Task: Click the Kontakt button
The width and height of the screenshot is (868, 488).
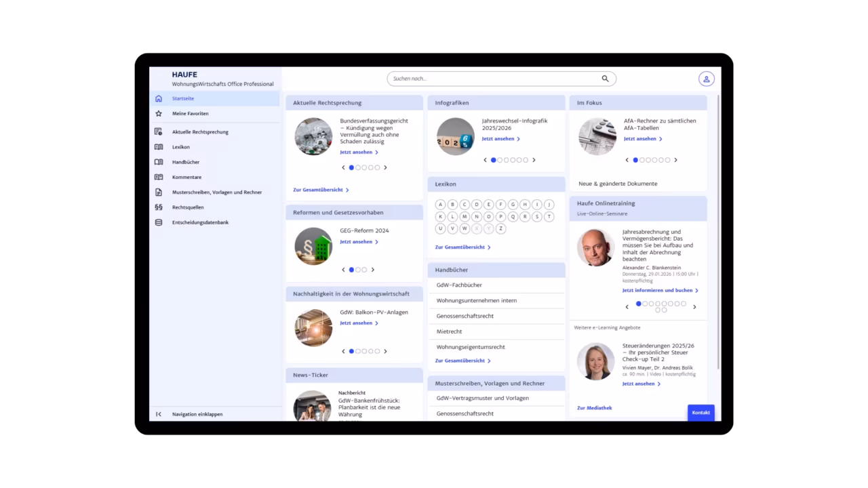Action: tap(701, 413)
